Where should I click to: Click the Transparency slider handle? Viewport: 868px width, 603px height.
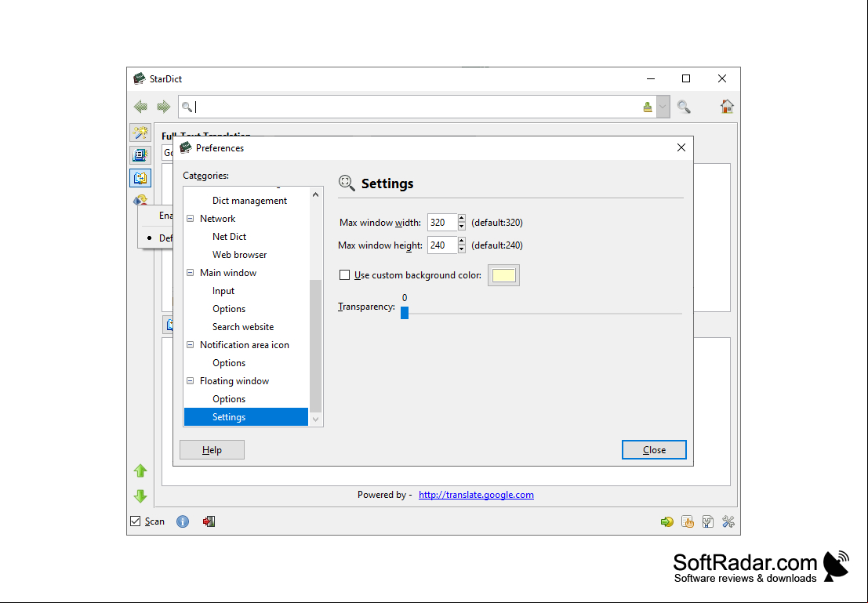click(x=405, y=313)
